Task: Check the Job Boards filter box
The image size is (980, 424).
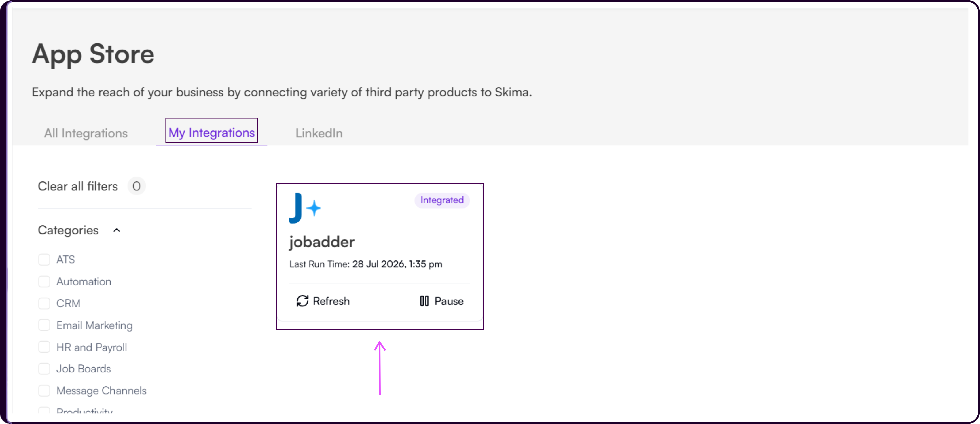Action: click(44, 368)
